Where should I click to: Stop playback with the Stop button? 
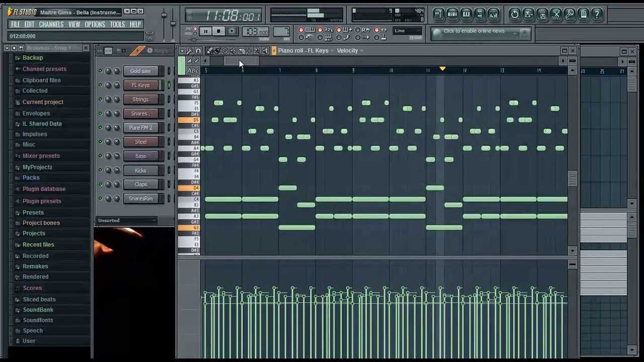pos(218,31)
